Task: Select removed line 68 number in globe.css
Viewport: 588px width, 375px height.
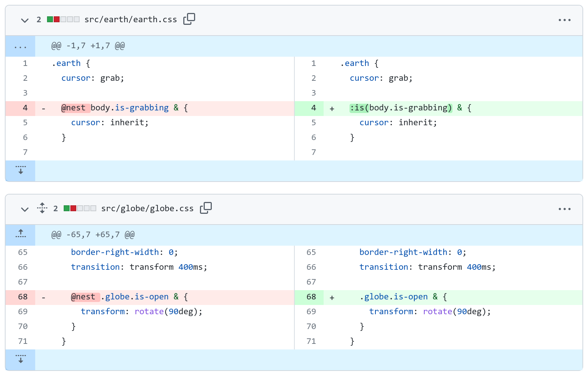Action: pyautogui.click(x=20, y=297)
